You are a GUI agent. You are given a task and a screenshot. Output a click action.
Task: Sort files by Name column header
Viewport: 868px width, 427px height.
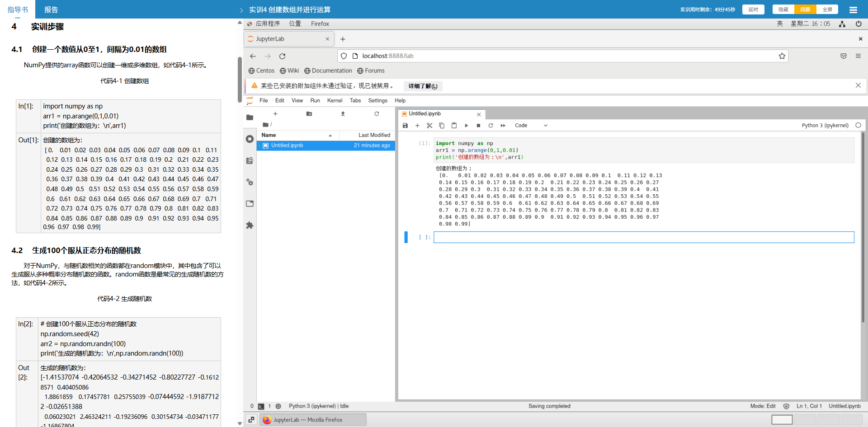(x=298, y=135)
